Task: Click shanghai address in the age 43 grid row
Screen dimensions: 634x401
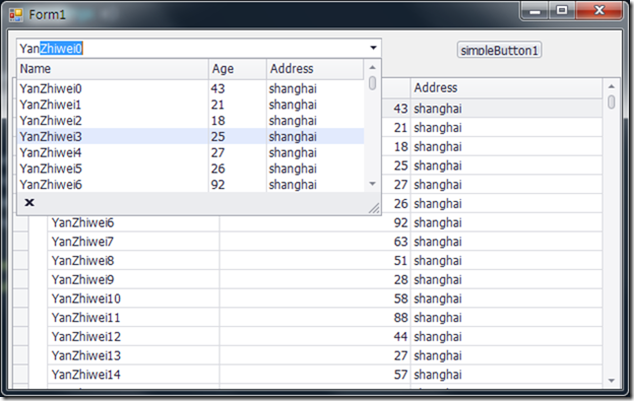Action: click(506, 109)
